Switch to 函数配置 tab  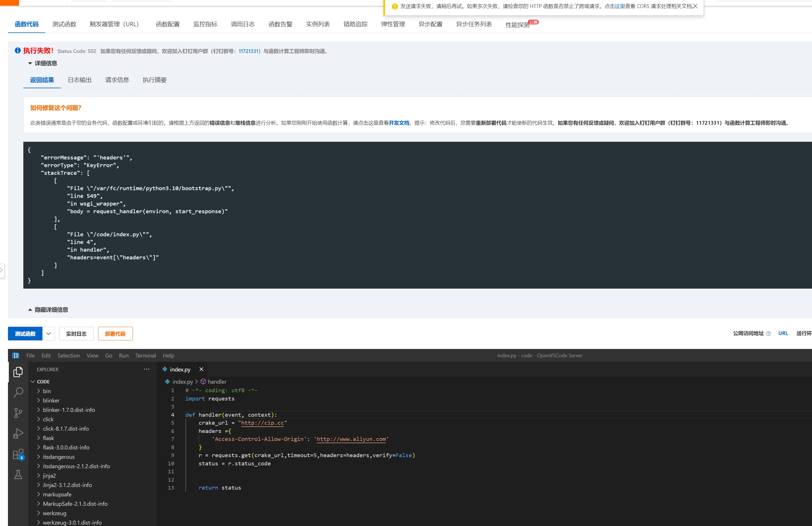pos(168,24)
